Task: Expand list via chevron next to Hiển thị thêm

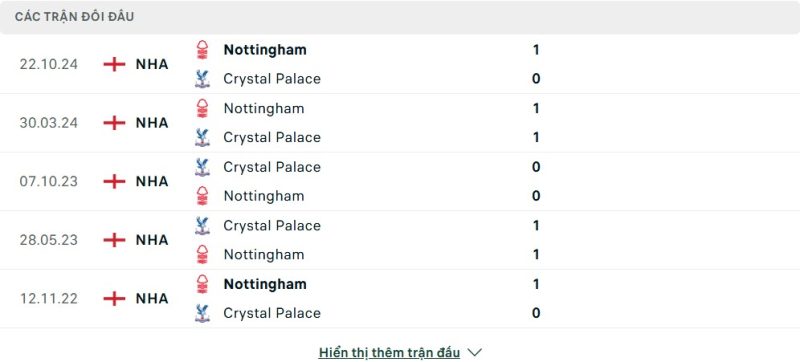Action: point(474,352)
